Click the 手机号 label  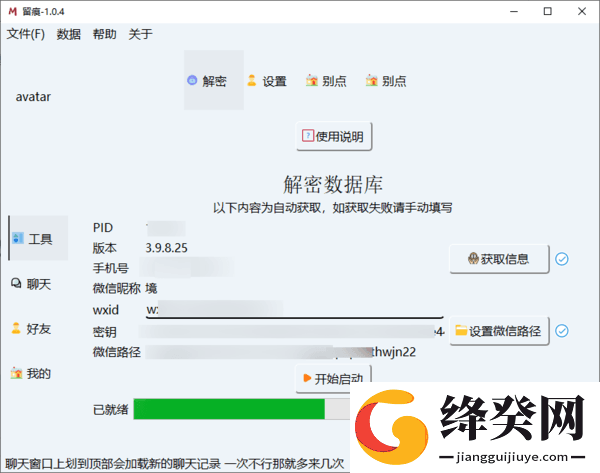111,268
